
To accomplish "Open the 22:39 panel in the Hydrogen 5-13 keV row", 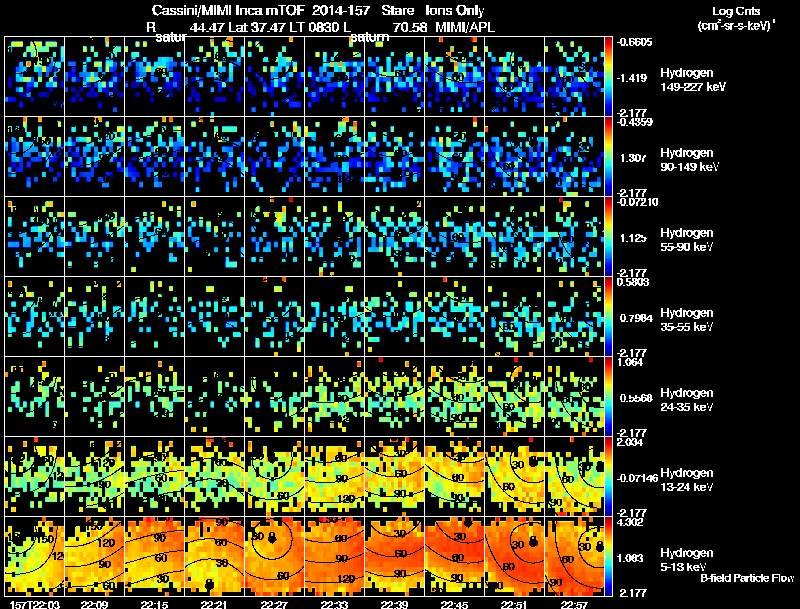I will tap(394, 556).
